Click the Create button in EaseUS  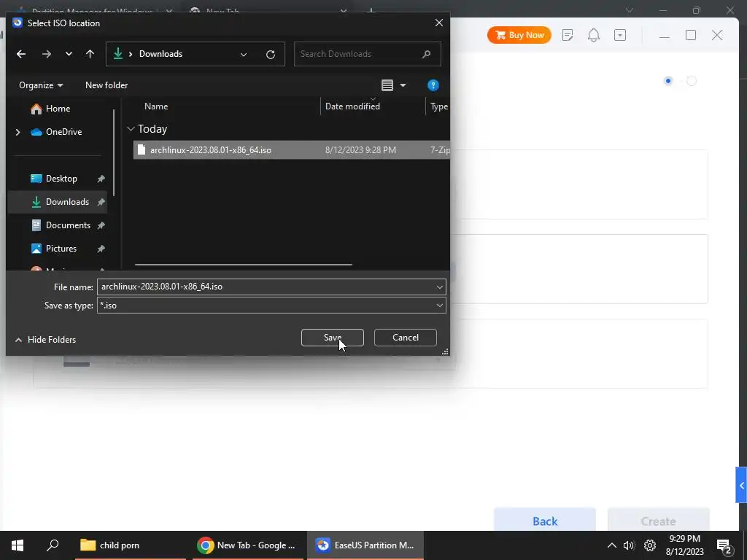coord(659,521)
